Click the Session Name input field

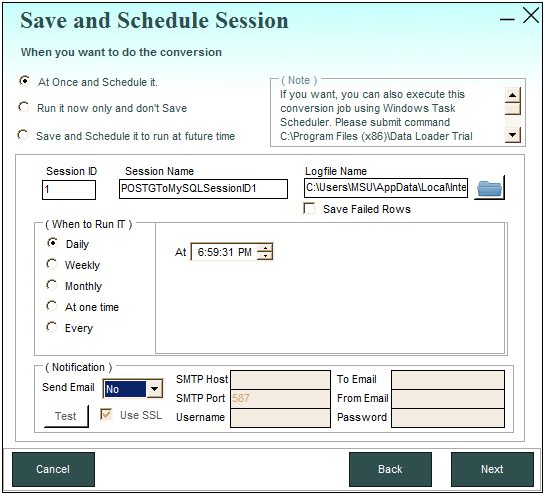[x=203, y=189]
